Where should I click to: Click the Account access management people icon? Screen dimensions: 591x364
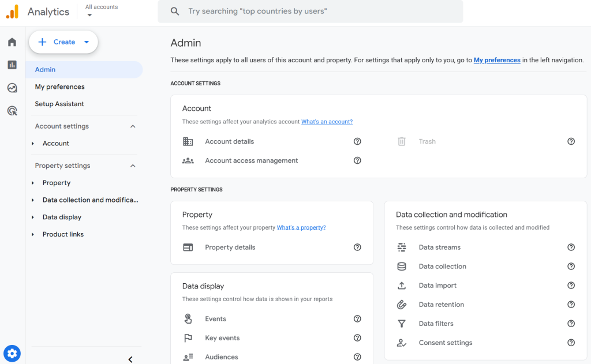(188, 160)
